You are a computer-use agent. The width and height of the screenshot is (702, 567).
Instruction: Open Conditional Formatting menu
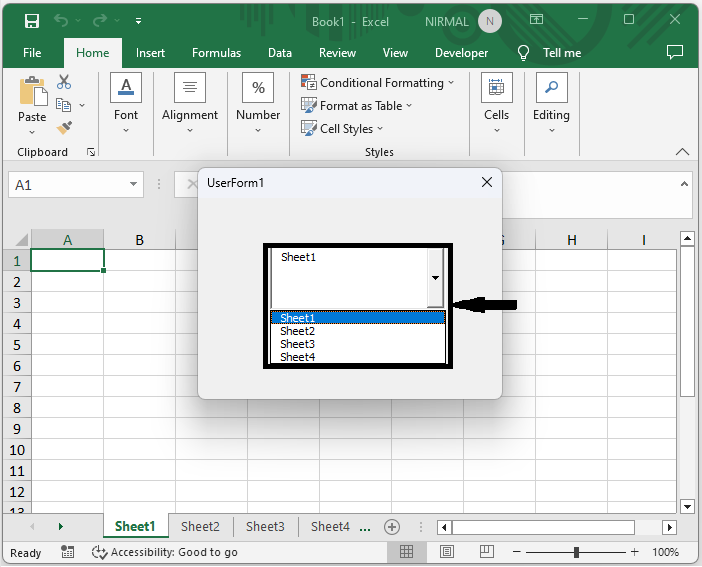click(377, 83)
